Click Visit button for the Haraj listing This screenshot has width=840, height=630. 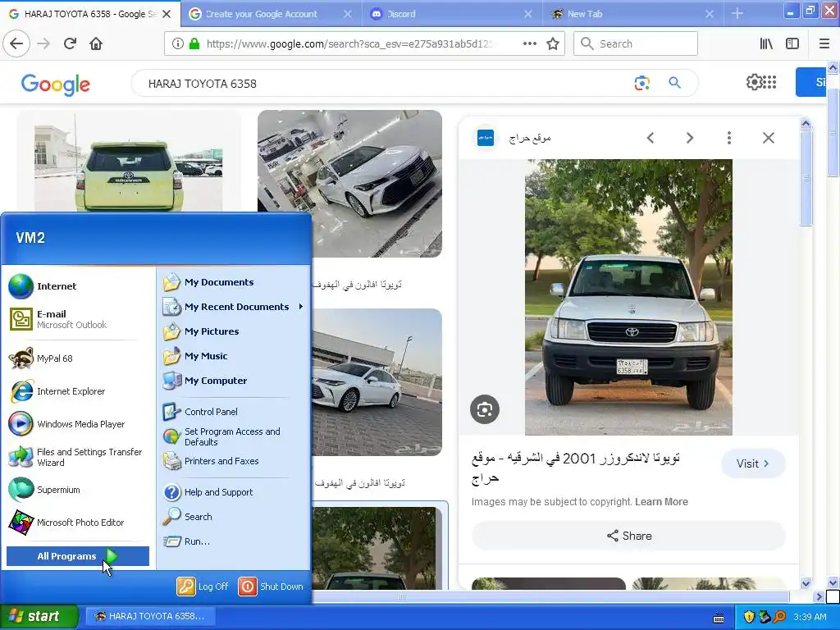point(753,463)
